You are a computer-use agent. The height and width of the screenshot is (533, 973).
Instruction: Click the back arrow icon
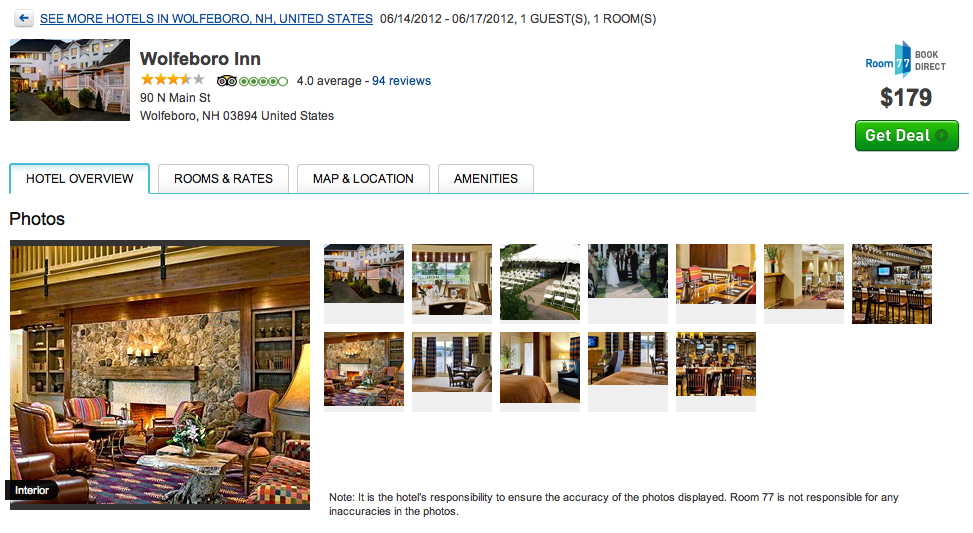click(24, 19)
